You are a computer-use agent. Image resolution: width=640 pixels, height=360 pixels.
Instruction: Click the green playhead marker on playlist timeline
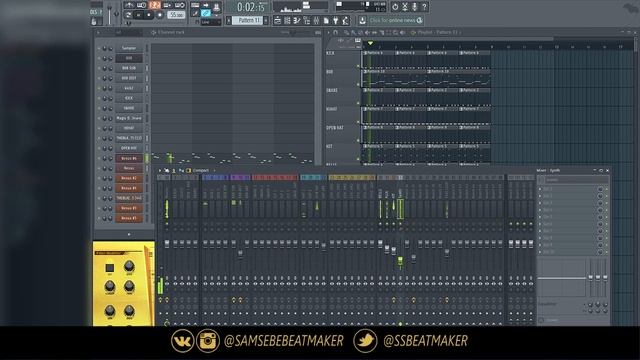pyautogui.click(x=370, y=43)
